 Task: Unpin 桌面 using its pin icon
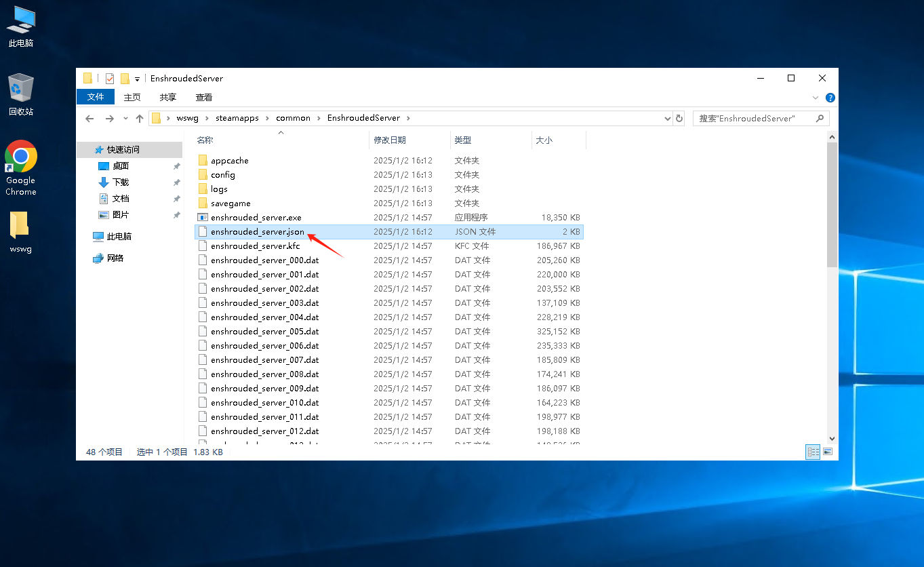tap(176, 166)
